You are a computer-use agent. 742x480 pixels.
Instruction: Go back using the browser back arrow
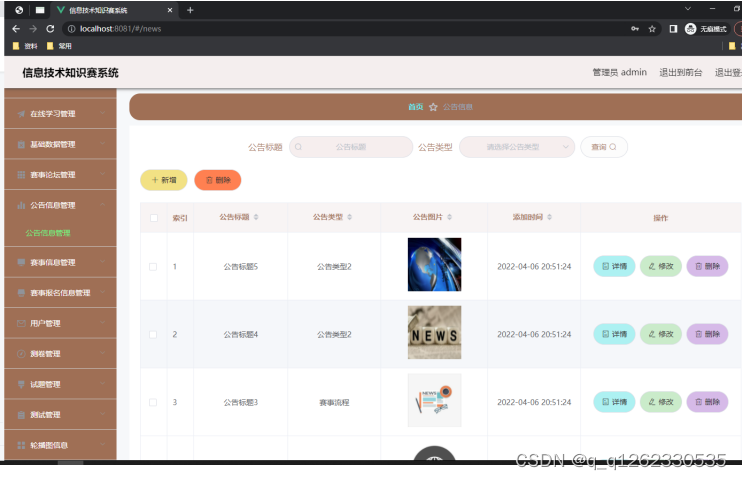click(16, 29)
